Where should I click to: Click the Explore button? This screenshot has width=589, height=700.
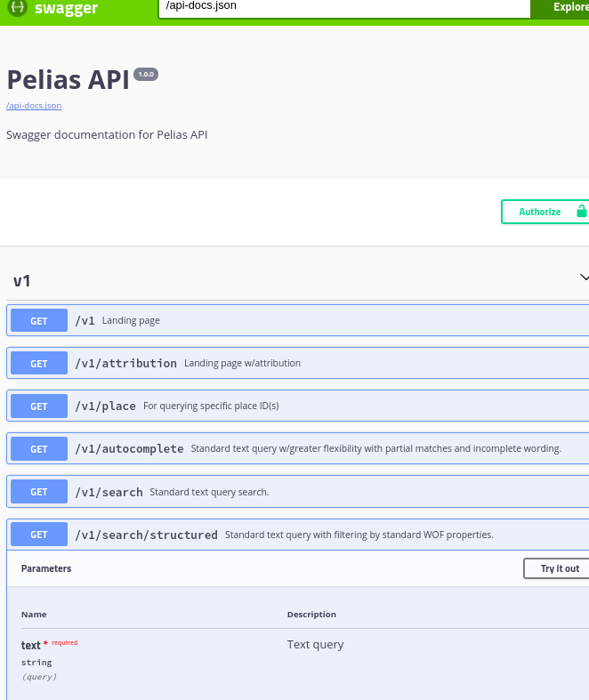click(560, 8)
